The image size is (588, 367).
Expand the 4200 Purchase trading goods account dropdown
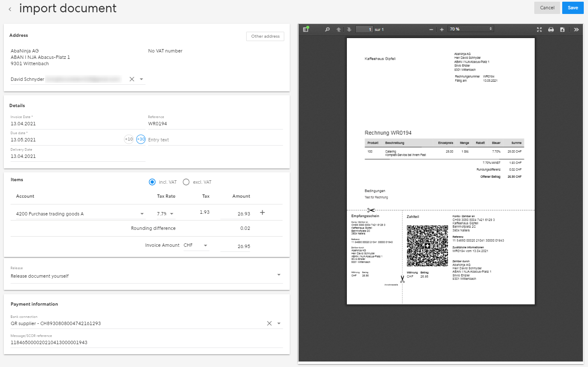(x=142, y=214)
